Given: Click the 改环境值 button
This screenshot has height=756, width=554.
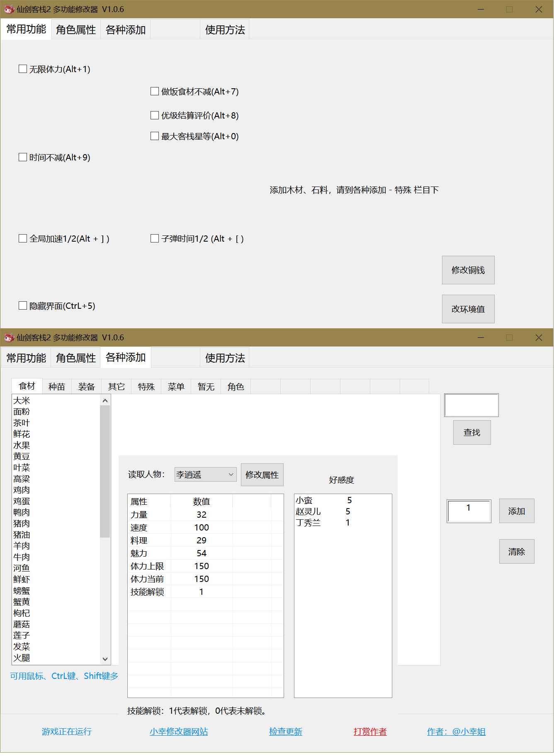Looking at the screenshot, I should pyautogui.click(x=468, y=309).
